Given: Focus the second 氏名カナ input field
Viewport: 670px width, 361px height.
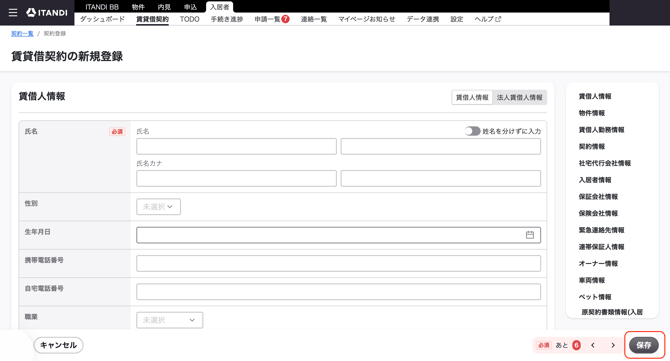Looking at the screenshot, I should pos(441,179).
